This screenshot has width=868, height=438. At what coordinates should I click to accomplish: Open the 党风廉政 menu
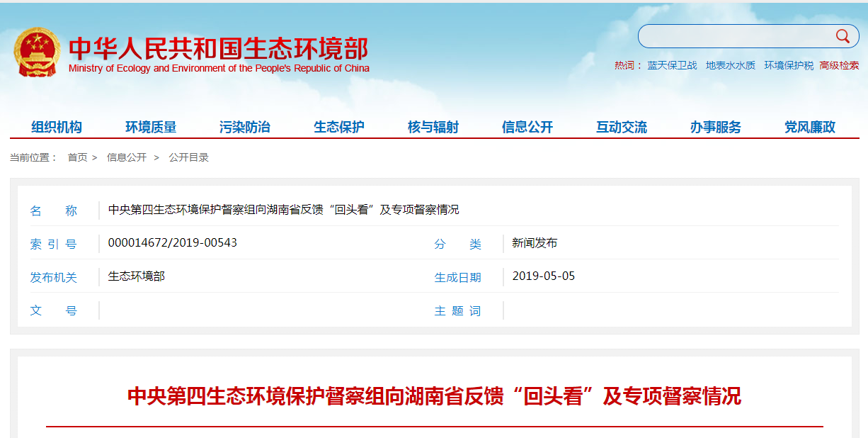click(x=810, y=127)
